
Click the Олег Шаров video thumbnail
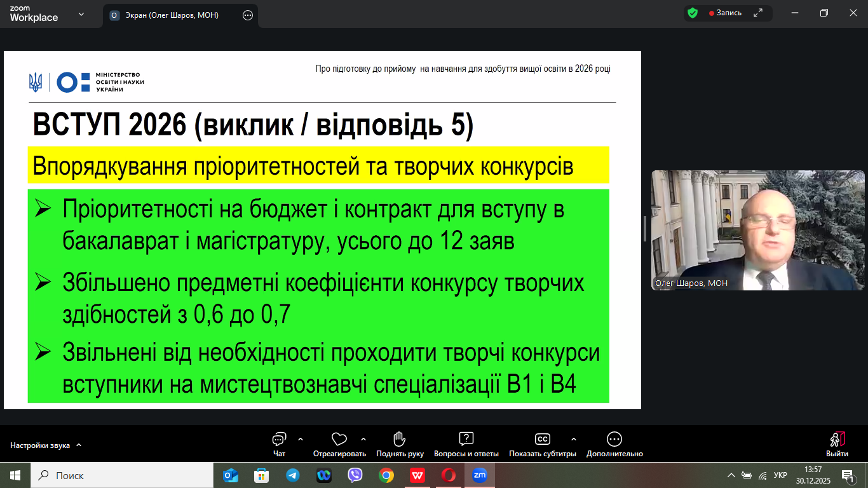[758, 230]
